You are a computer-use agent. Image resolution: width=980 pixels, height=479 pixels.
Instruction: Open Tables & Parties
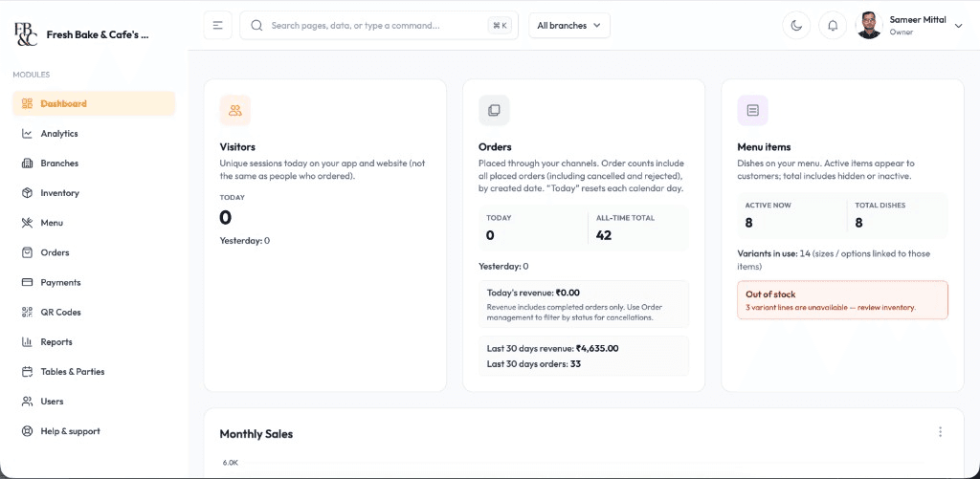[x=94, y=372]
